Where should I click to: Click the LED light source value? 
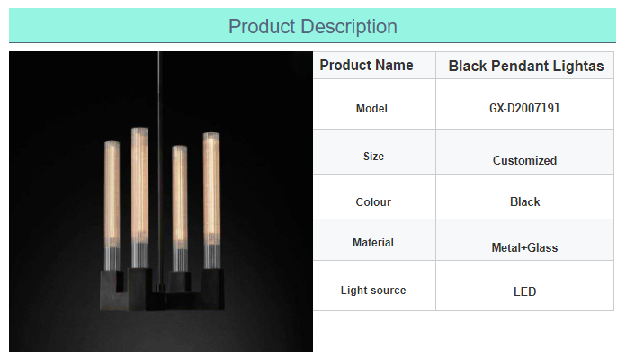point(524,291)
